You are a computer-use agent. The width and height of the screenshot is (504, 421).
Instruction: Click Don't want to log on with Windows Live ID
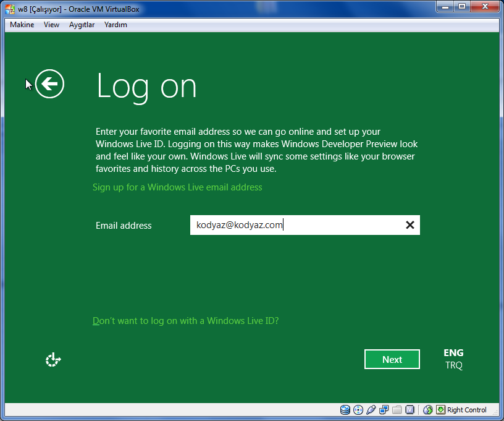[x=186, y=321]
